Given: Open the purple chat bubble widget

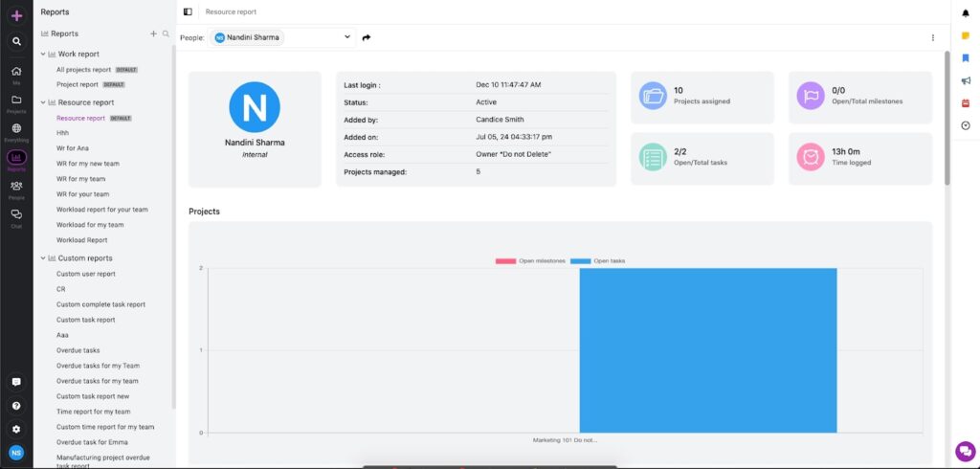Looking at the screenshot, I should (x=965, y=452).
